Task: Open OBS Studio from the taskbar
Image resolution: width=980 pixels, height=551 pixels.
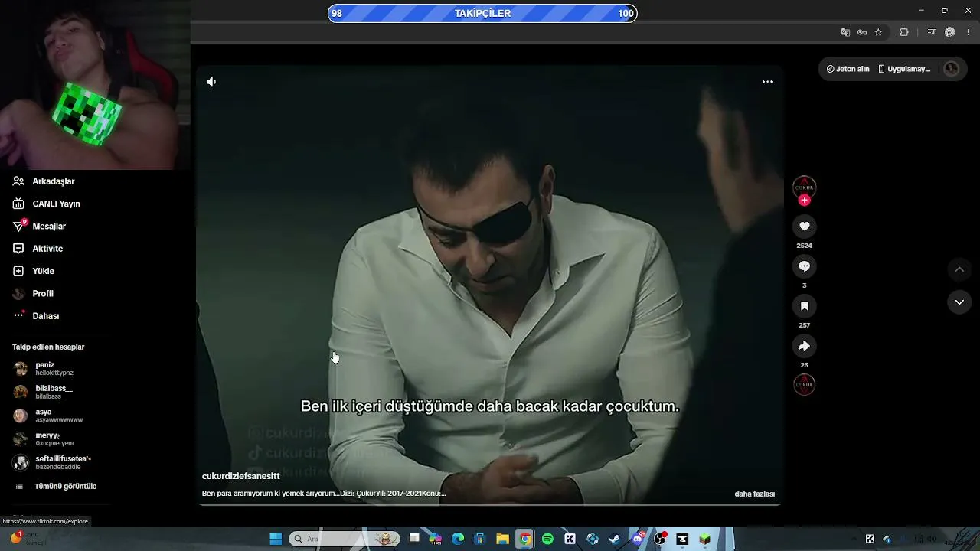Action: pos(660,539)
